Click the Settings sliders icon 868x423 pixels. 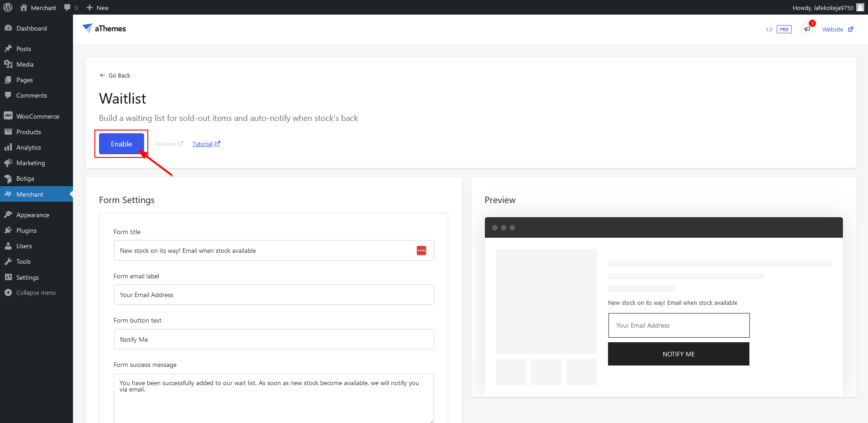(x=8, y=277)
